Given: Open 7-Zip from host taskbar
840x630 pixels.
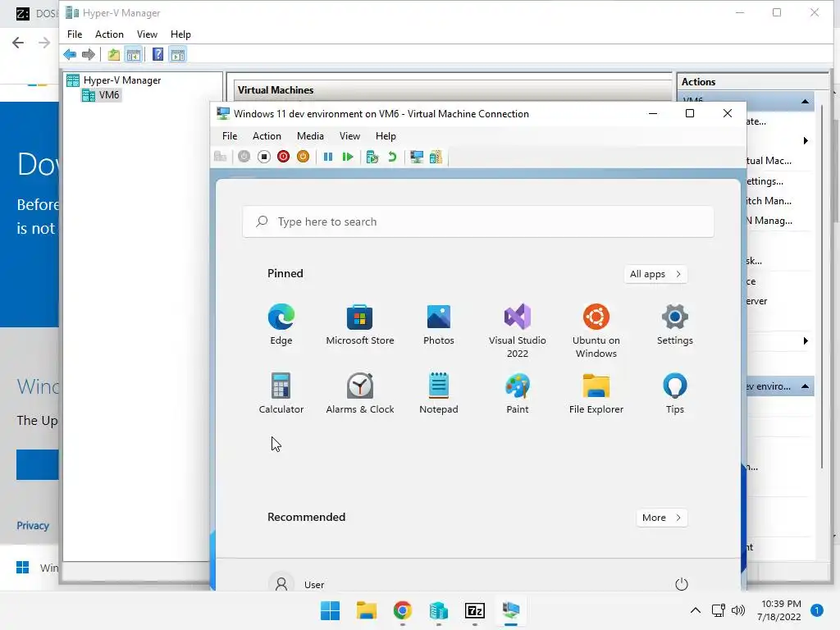Looking at the screenshot, I should pos(475,610).
